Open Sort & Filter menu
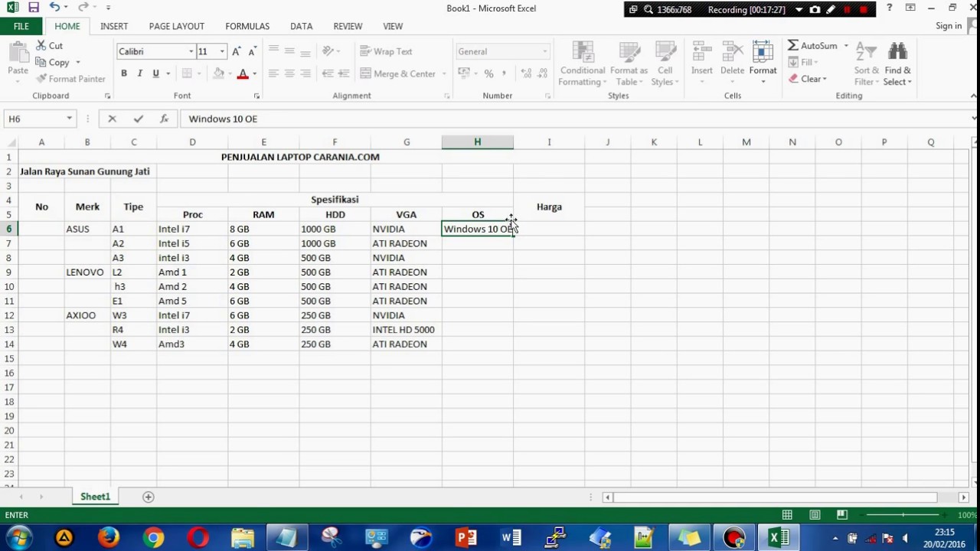The image size is (980, 551). click(x=866, y=64)
